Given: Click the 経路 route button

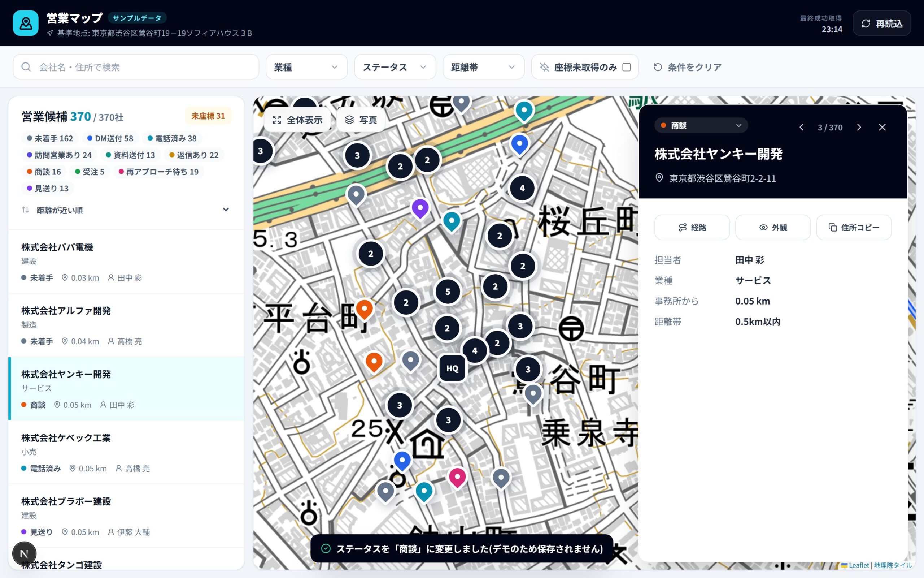Looking at the screenshot, I should tap(692, 228).
